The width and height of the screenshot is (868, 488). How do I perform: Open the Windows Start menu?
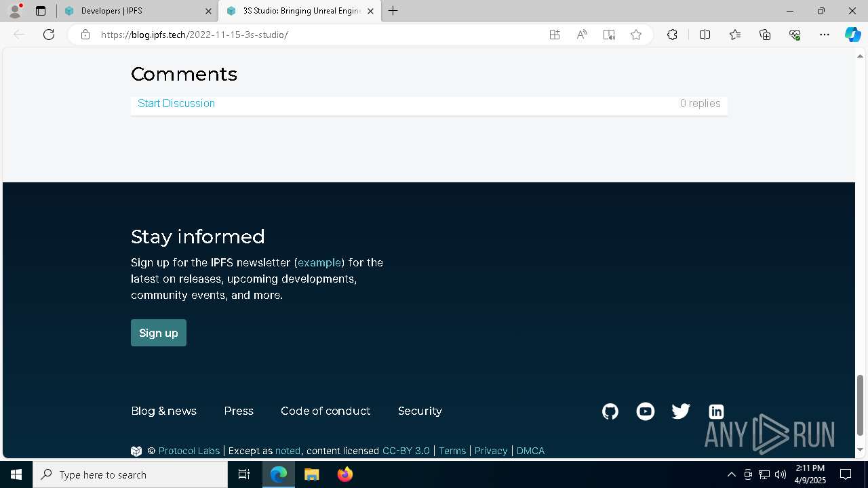(16, 474)
